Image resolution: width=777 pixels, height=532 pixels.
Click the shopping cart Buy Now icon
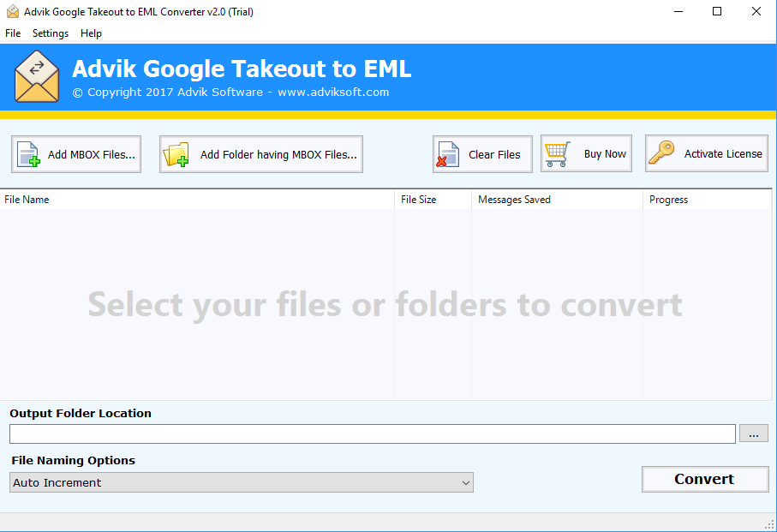point(558,154)
